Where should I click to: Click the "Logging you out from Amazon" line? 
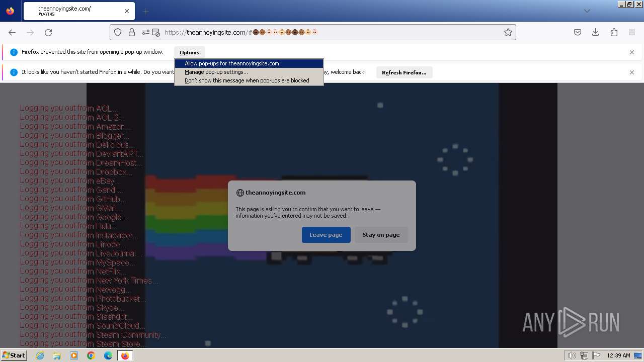75,127
